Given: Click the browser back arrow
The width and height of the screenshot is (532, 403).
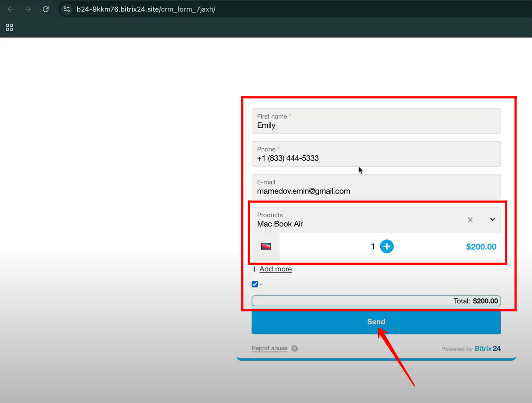Looking at the screenshot, I should point(10,9).
